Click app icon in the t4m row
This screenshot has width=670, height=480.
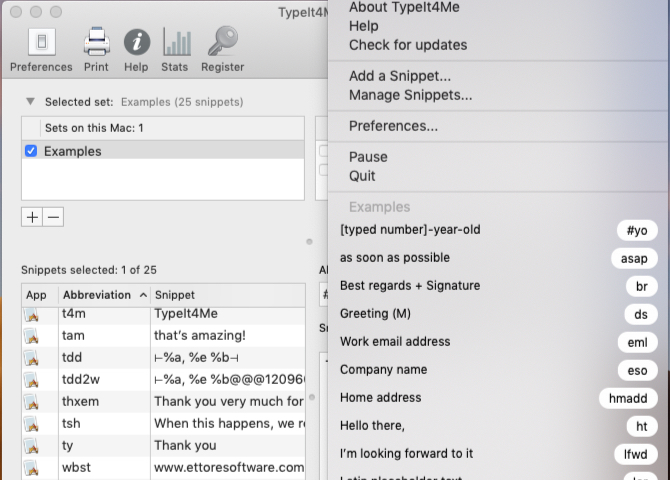[32, 315]
